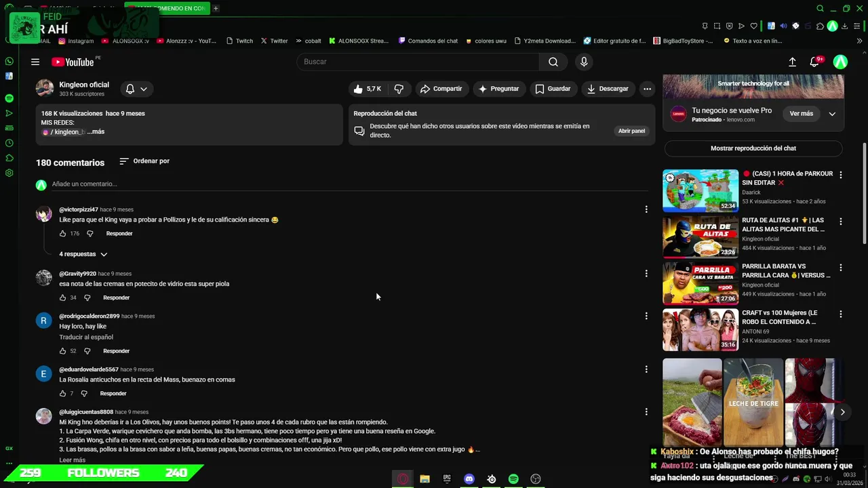This screenshot has height=488, width=868.
Task: Click Ver más on the Lenovo ad
Action: (801, 114)
